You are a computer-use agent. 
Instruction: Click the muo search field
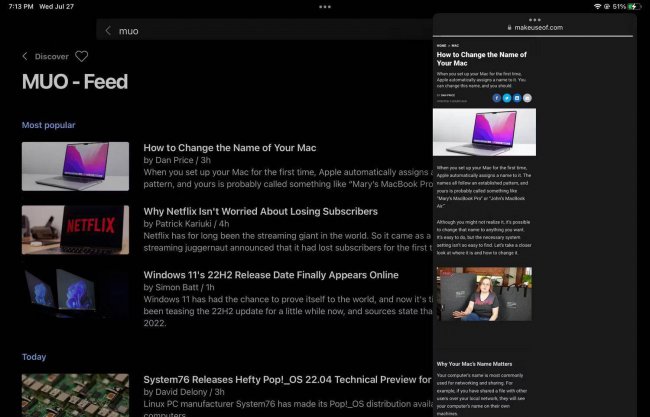tap(265, 31)
